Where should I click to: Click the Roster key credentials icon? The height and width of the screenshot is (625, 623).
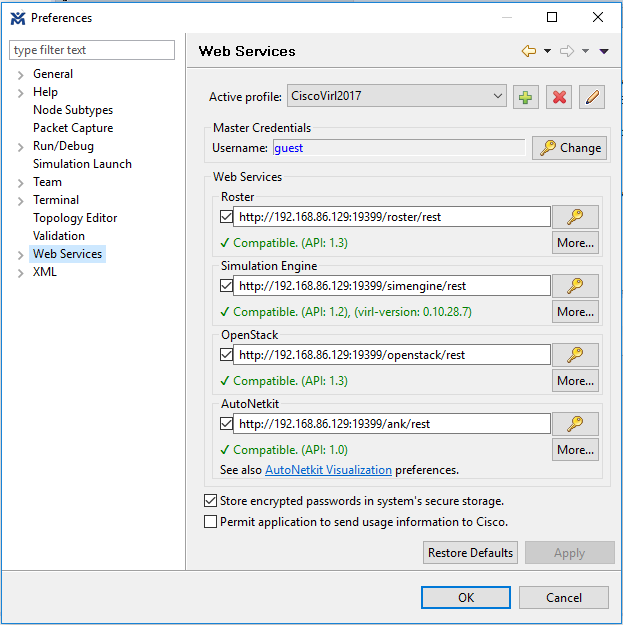pos(575,217)
